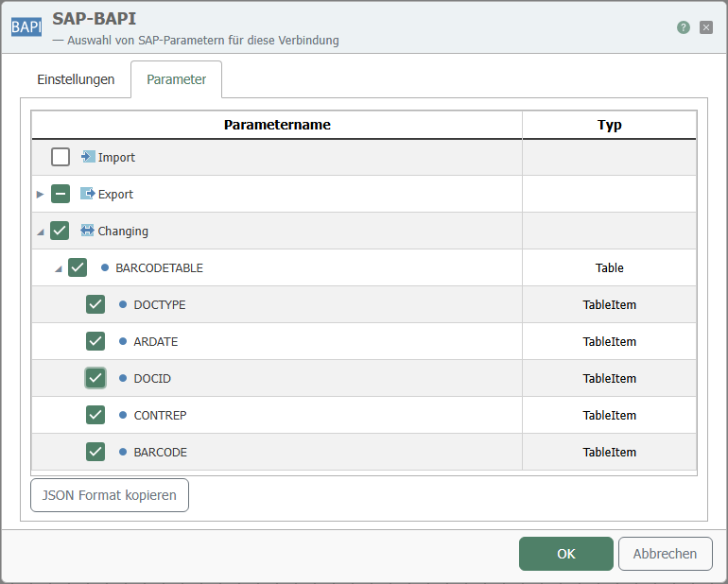Click the CONTREP blue bullet icon
Image resolution: width=728 pixels, height=584 pixels.
point(123,415)
